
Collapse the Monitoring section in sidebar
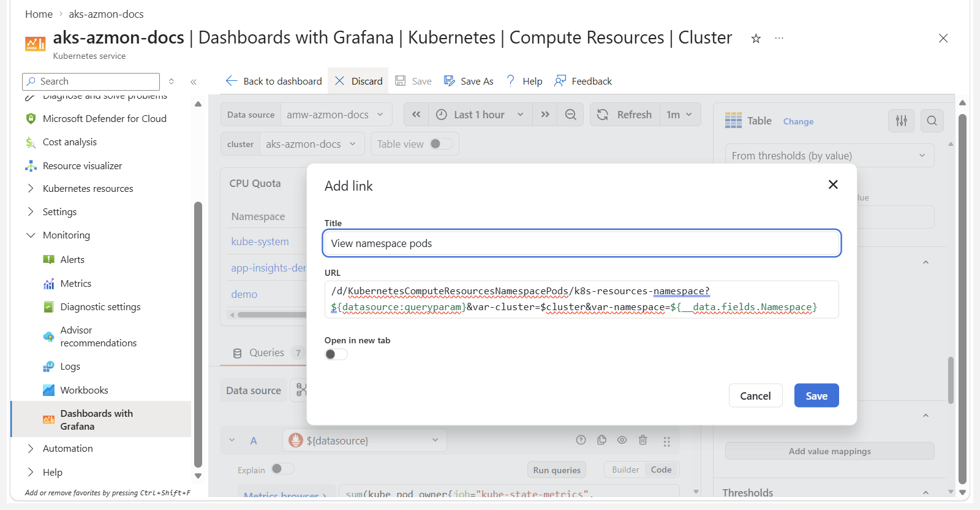click(x=31, y=235)
